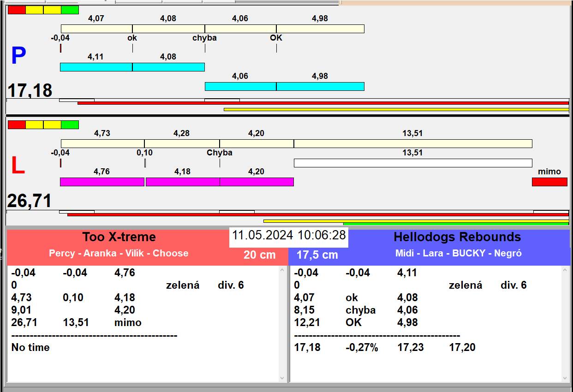Select the cyan 4,11 run bar
The width and height of the screenshot is (573, 392).
96,67
